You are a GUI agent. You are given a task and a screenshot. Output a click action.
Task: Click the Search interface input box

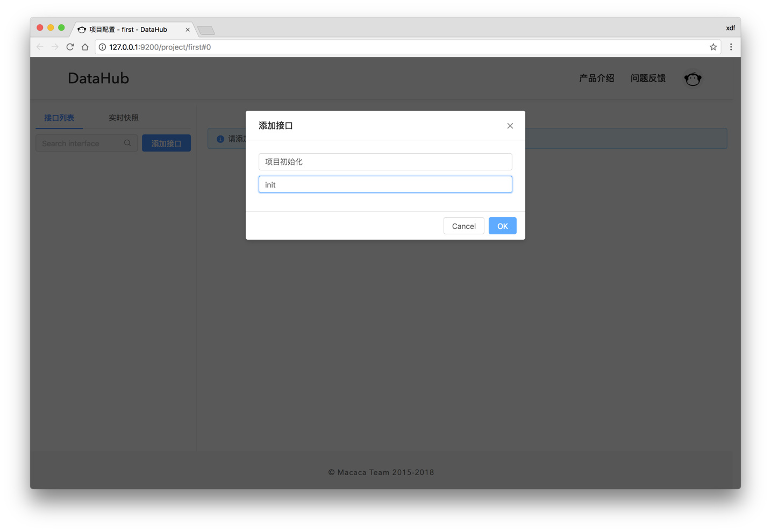(81, 143)
